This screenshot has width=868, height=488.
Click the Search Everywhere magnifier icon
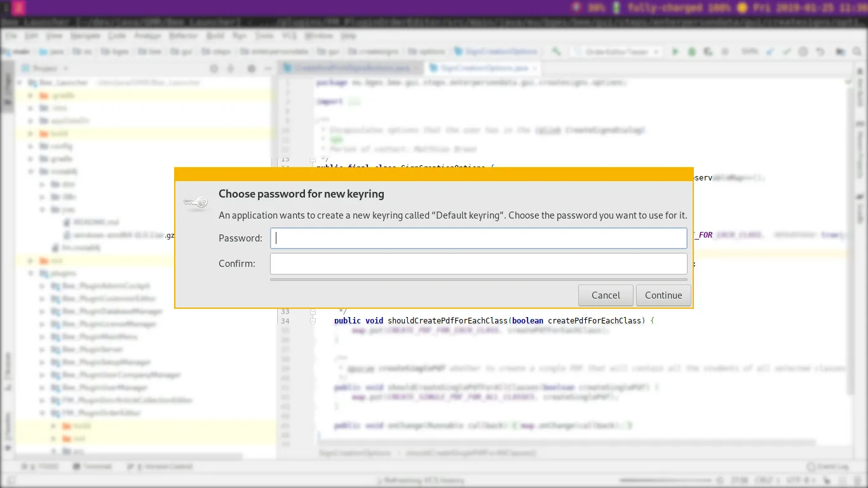tap(858, 51)
